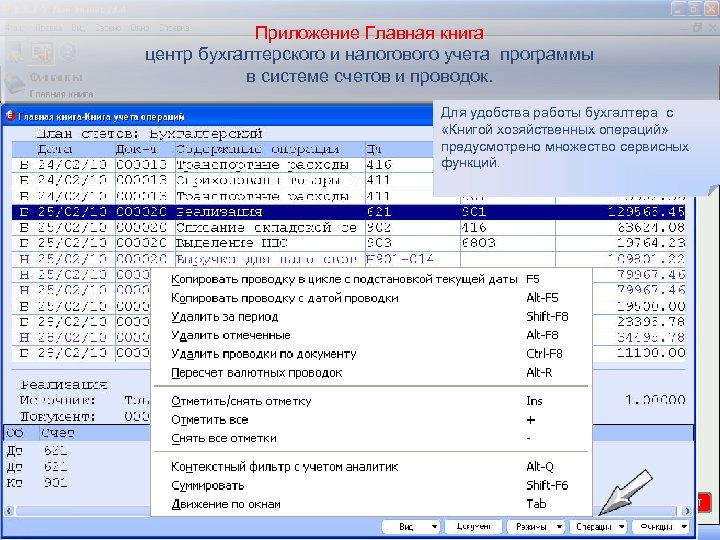Click the 'Источник:' field label
Image resolution: width=720 pixels, height=540 pixels.
tap(58, 400)
